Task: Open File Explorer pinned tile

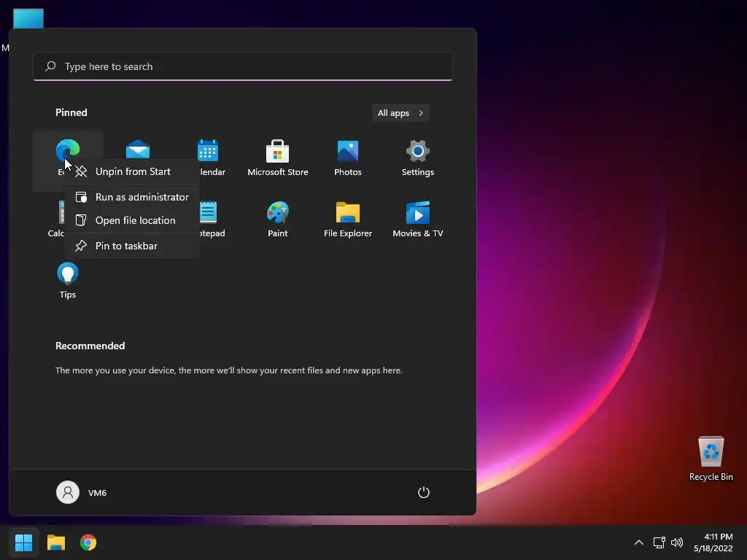Action: point(348,219)
